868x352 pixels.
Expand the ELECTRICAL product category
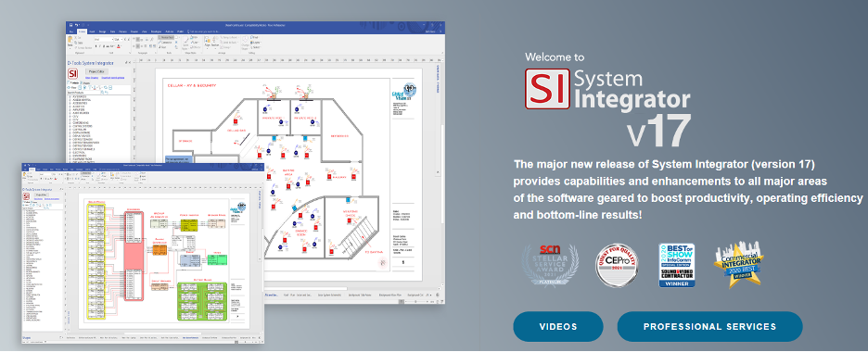point(78,153)
